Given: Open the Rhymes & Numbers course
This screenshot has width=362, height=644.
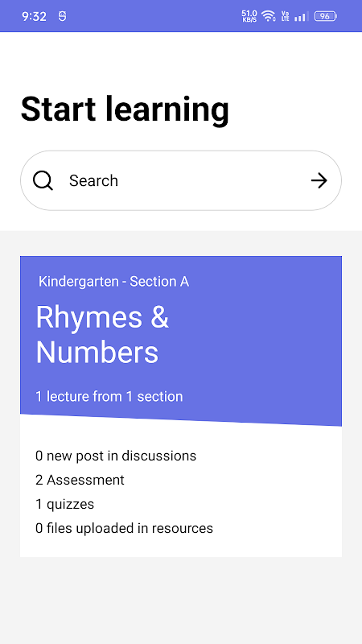Looking at the screenshot, I should [103, 335].
